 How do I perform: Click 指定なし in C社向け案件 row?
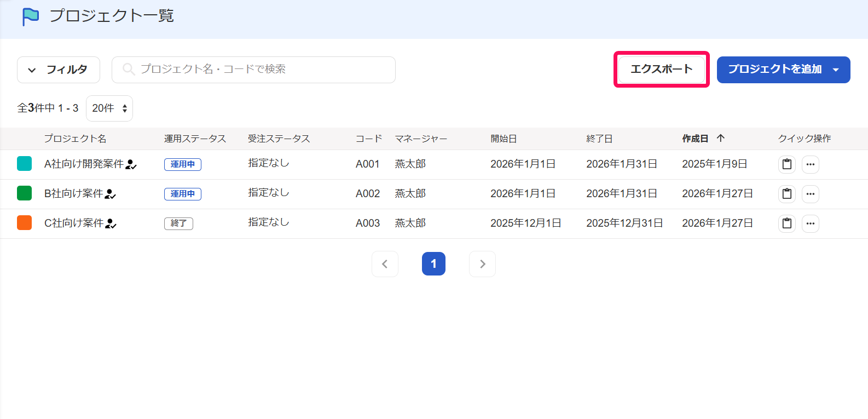(268, 222)
